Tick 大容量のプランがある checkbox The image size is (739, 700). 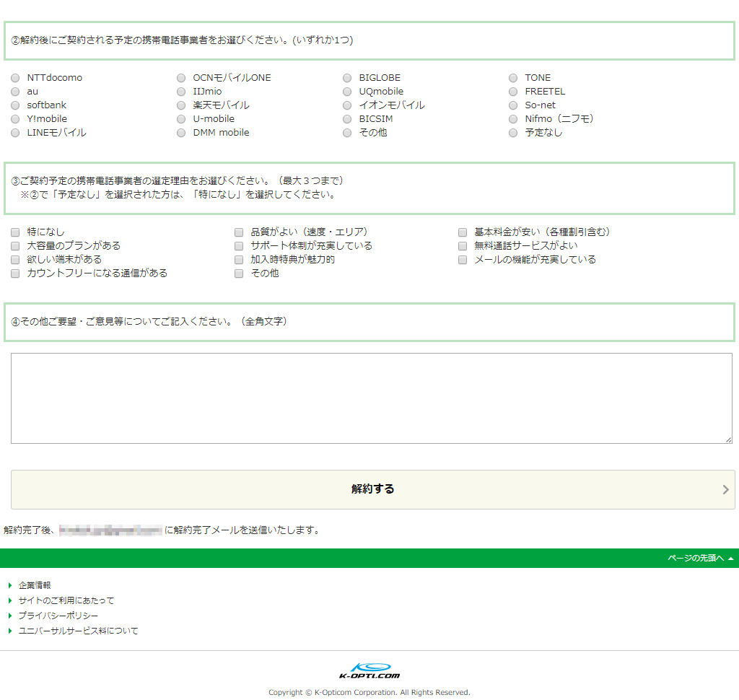pyautogui.click(x=16, y=245)
